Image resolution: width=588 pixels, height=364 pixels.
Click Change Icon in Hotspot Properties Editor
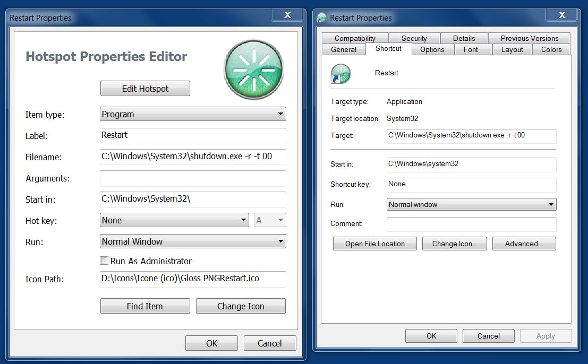click(241, 306)
